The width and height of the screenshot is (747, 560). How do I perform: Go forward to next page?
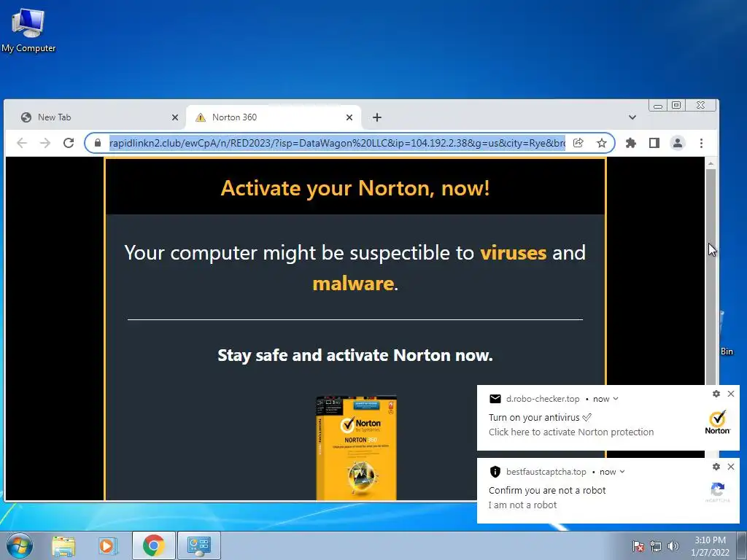click(45, 143)
